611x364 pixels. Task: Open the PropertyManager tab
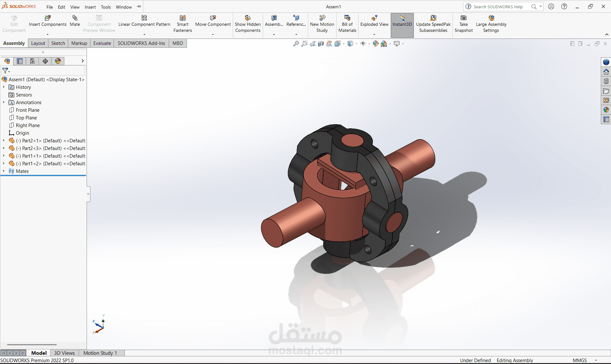20,61
